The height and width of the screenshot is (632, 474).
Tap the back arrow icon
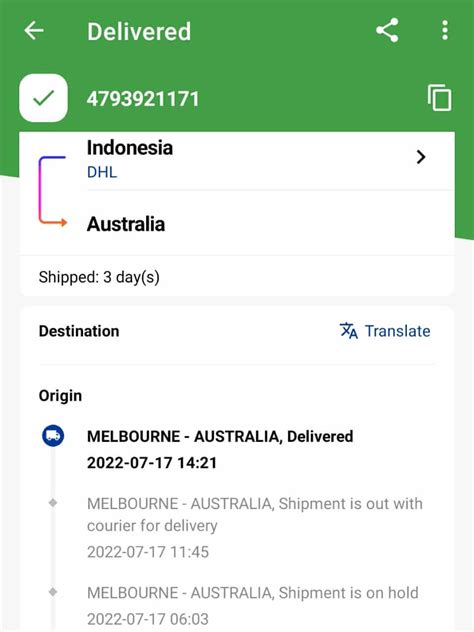point(34,31)
